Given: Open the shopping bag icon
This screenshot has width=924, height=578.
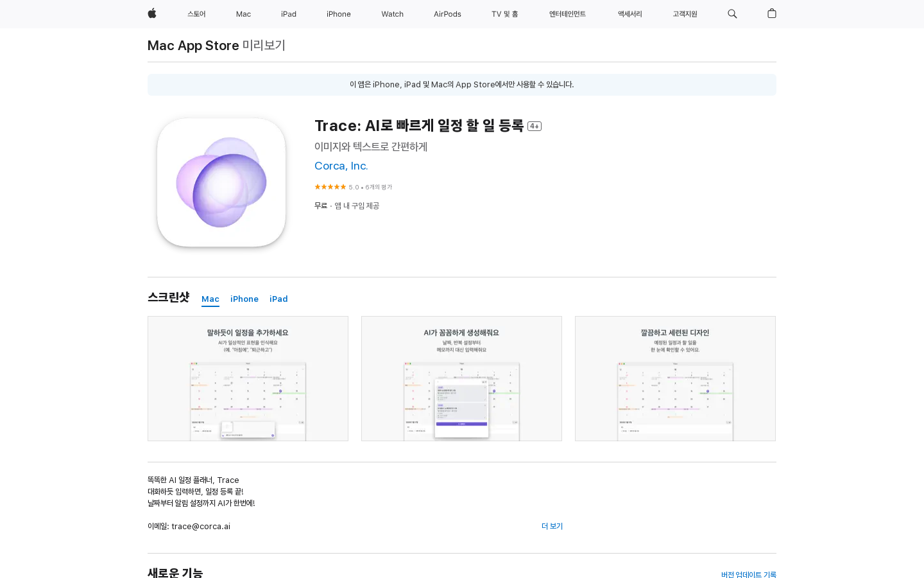Looking at the screenshot, I should (x=772, y=13).
